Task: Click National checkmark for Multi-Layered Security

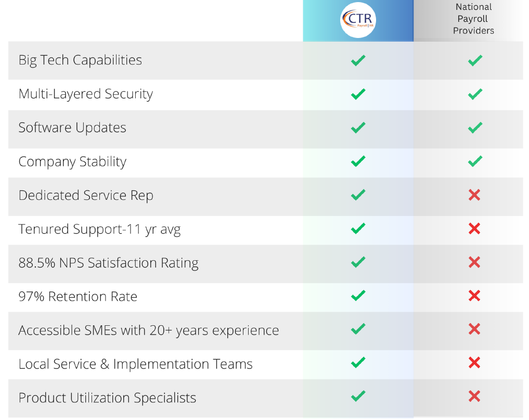Action: pos(474,94)
